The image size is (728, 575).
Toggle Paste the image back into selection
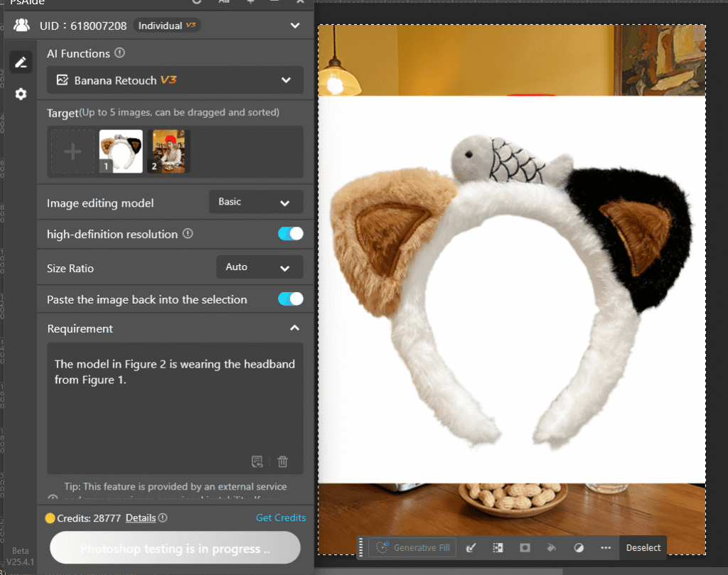pos(290,299)
